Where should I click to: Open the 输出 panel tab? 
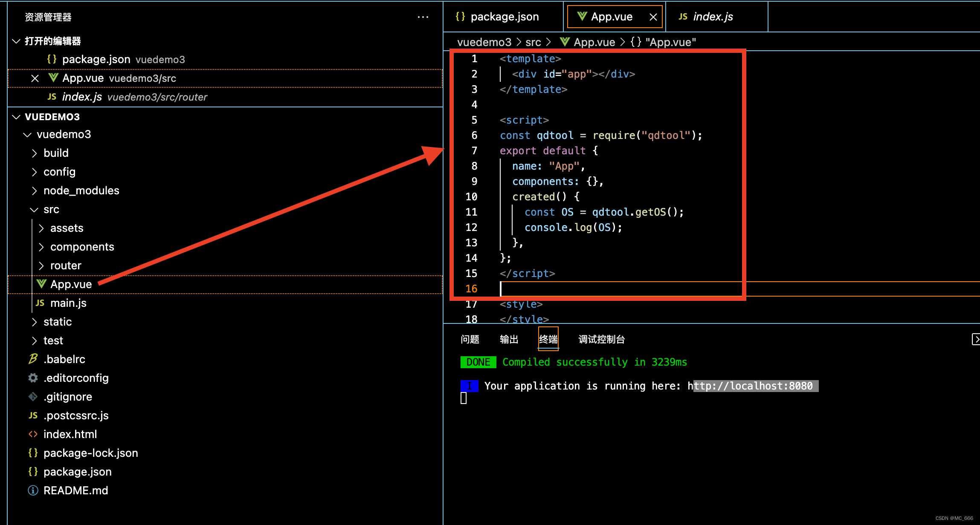(x=509, y=339)
